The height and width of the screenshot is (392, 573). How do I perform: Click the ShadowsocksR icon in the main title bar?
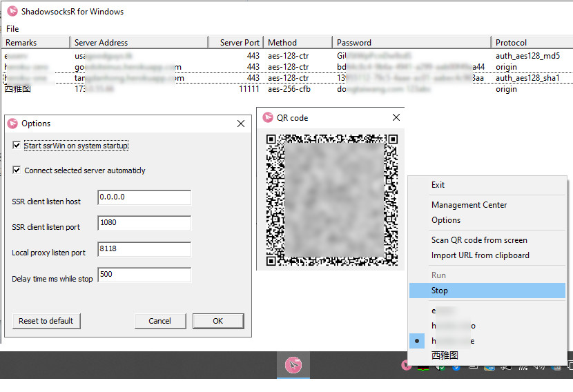click(x=12, y=11)
